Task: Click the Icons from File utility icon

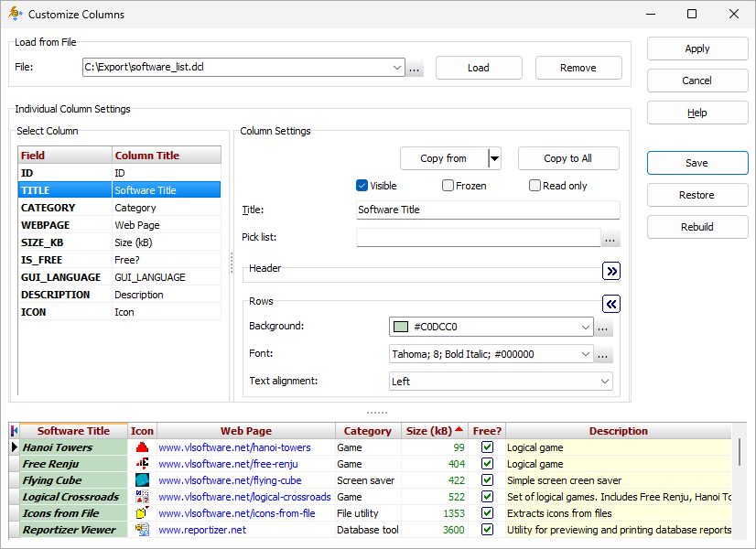Action: (142, 513)
